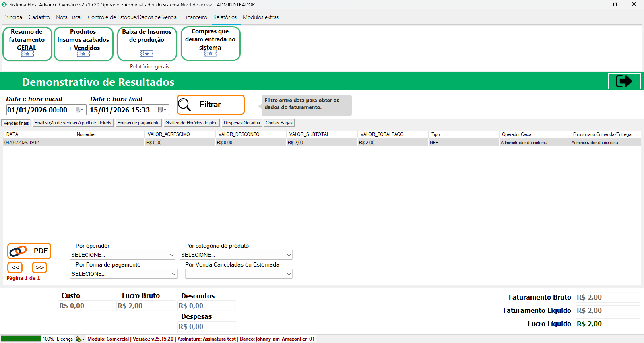The image size is (644, 343).
Task: Go to the next page button
Action: click(x=39, y=267)
